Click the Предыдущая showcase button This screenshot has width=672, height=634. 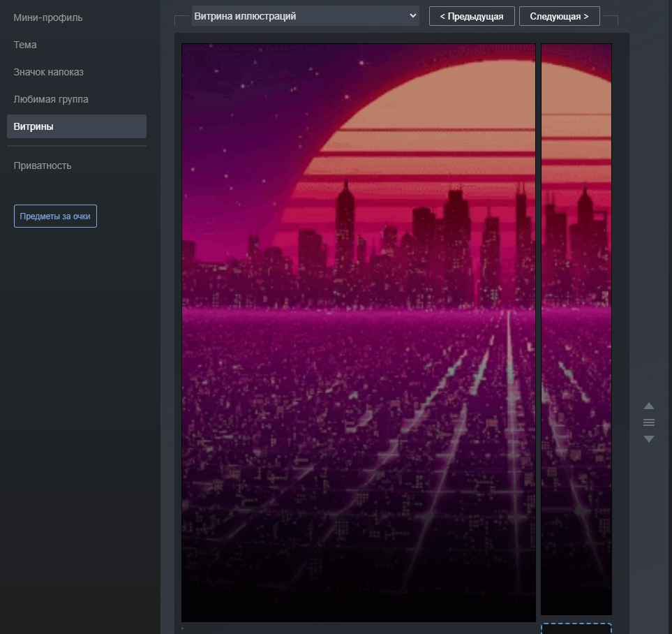click(x=472, y=16)
